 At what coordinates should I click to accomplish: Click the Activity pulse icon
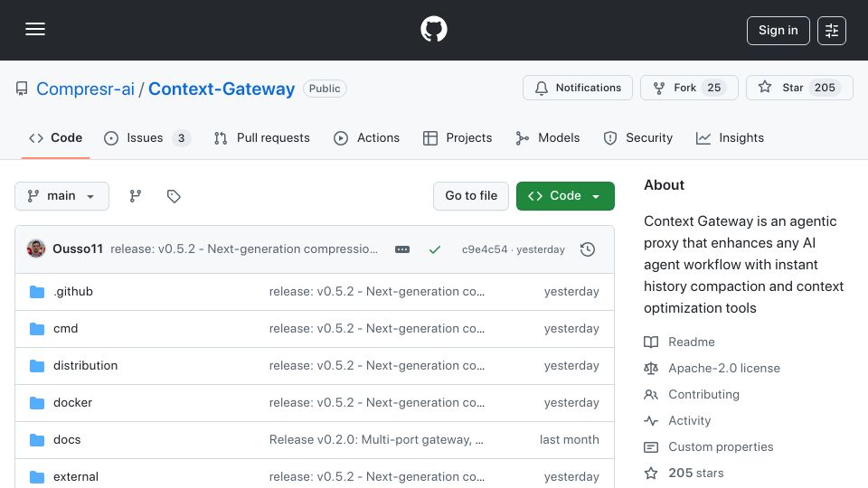(x=651, y=420)
